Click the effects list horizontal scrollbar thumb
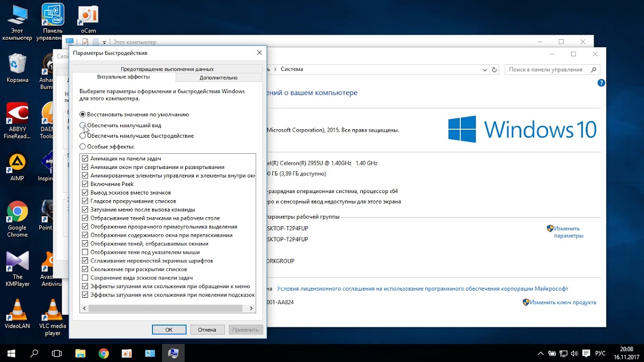This screenshot has width=644, height=362. [165, 308]
